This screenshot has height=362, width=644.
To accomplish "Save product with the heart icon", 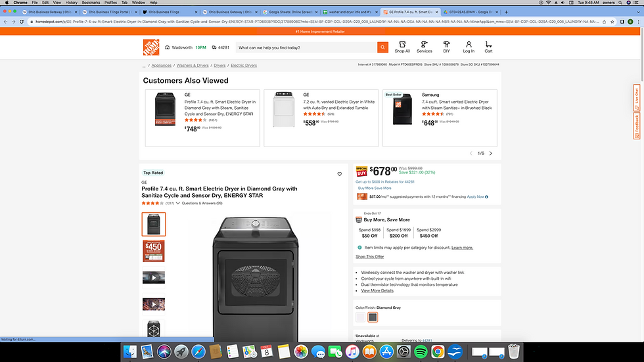I will coord(340,174).
